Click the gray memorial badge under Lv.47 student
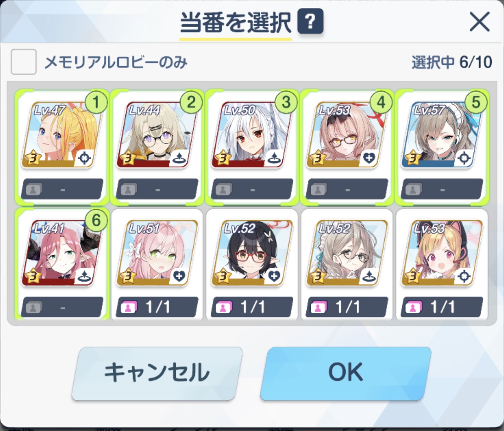This screenshot has width=504, height=431. tap(62, 189)
